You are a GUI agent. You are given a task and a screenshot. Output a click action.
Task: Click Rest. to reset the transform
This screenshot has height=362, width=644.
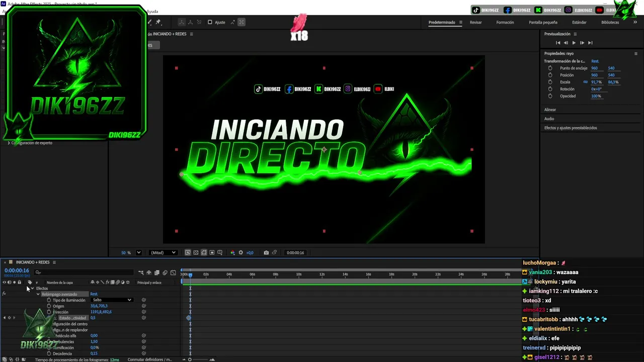[x=595, y=61]
